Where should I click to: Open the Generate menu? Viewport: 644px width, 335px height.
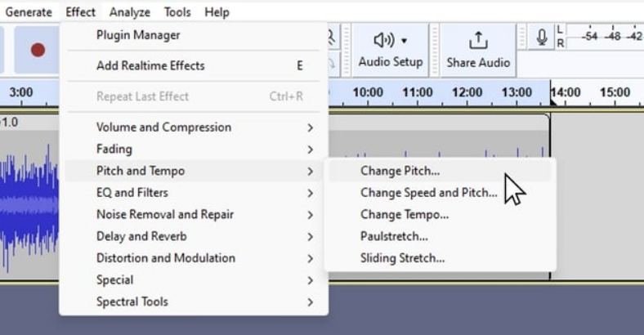click(x=29, y=12)
